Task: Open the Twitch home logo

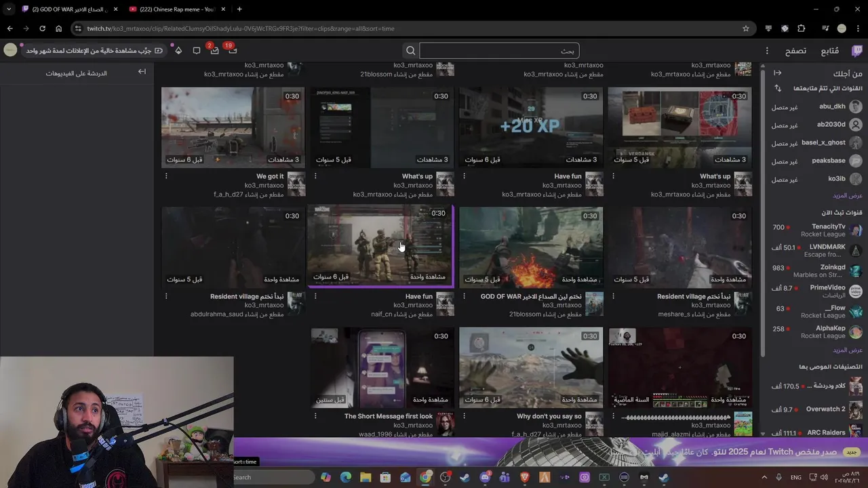Action: (857, 51)
